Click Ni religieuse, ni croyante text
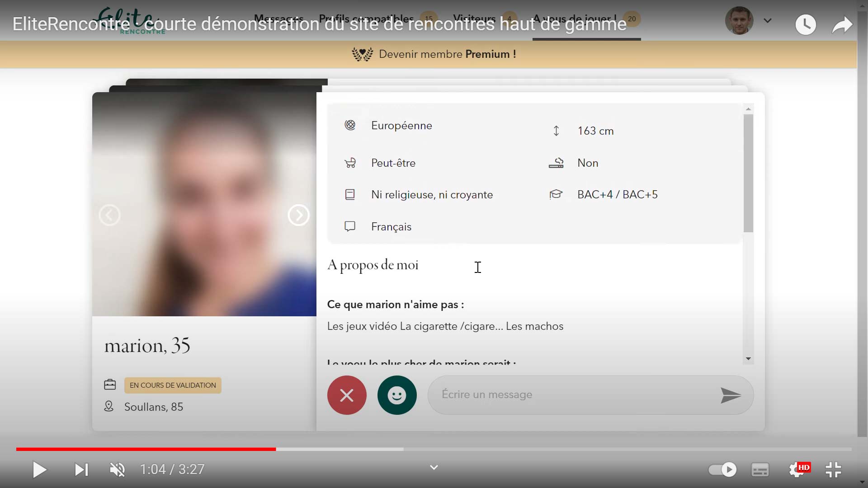The height and width of the screenshot is (488, 868). [432, 195]
